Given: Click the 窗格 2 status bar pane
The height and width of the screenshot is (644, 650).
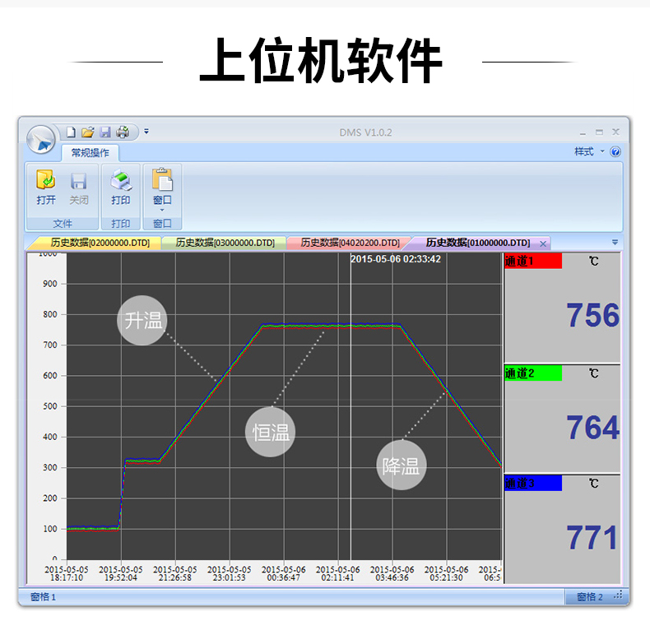Looking at the screenshot, I should click(x=590, y=597).
